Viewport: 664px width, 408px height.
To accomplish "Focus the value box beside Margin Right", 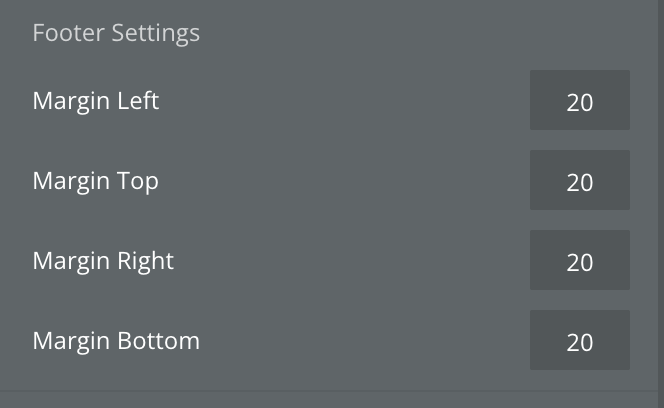I will (580, 261).
